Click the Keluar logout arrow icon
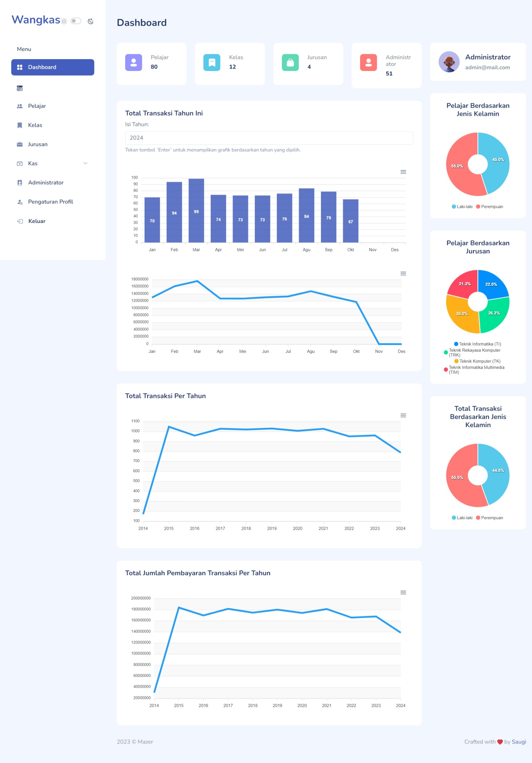 click(x=20, y=221)
